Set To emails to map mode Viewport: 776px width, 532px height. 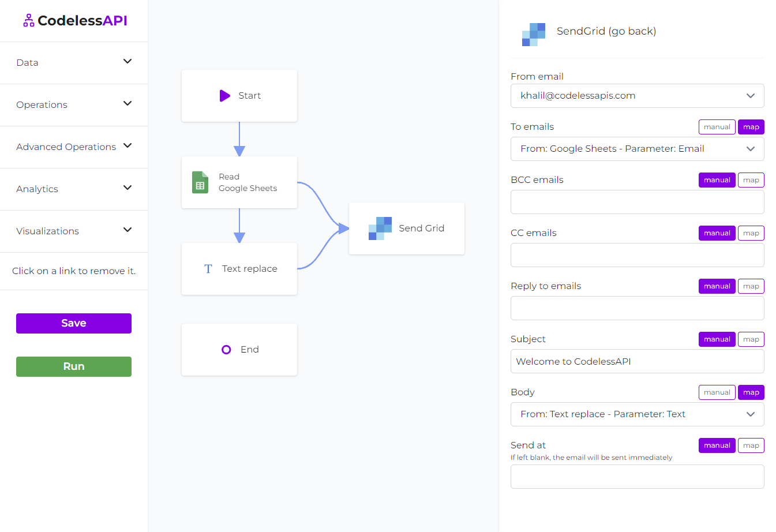(751, 127)
